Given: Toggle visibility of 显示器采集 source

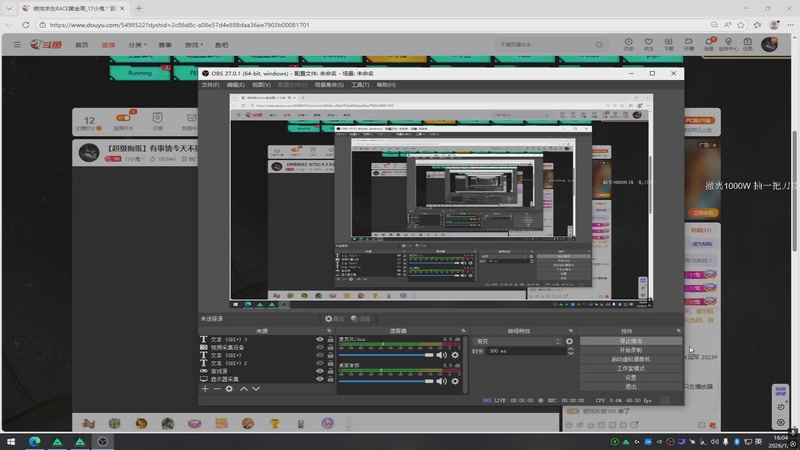Looking at the screenshot, I should (320, 379).
